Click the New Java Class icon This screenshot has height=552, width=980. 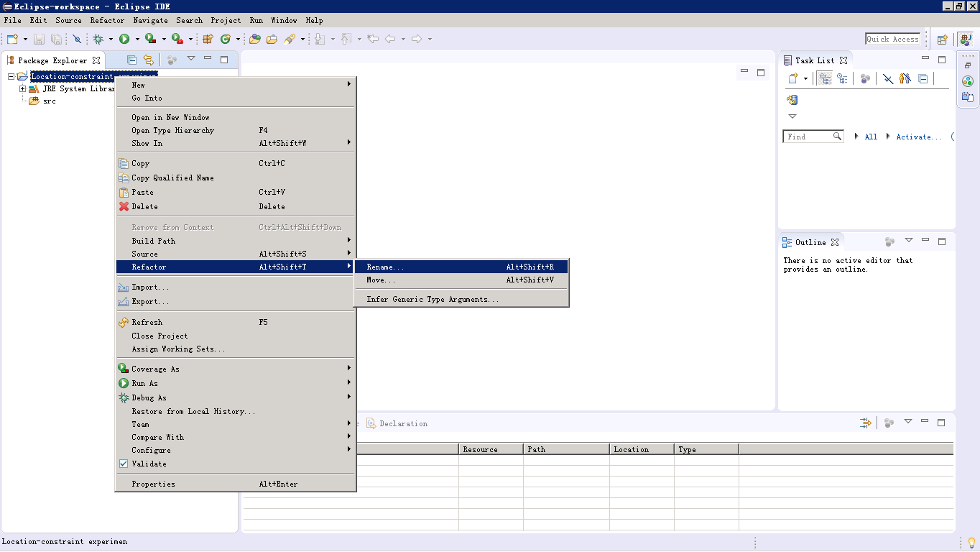226,39
